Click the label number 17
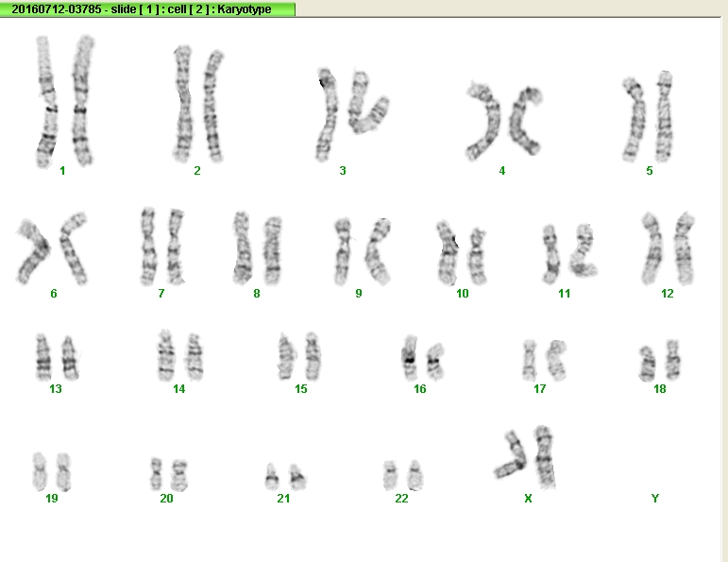 pos(539,389)
